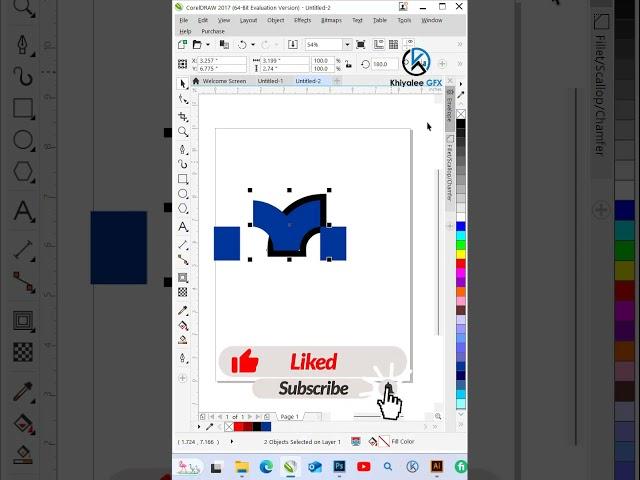Choose the Color Eyedropper tool

(183, 310)
